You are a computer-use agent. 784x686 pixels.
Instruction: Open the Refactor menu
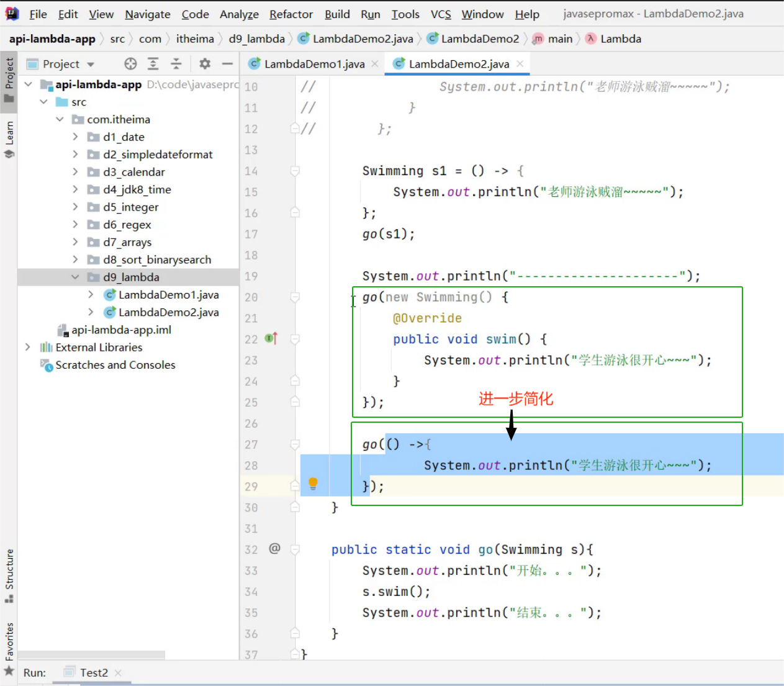point(291,14)
